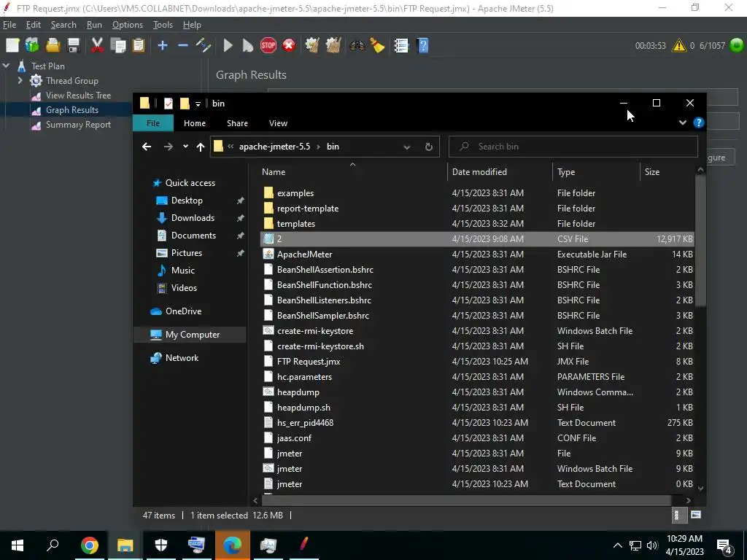Click the file list vertical scrollbar
Viewport: 747px width, 560px height.
[x=700, y=241]
